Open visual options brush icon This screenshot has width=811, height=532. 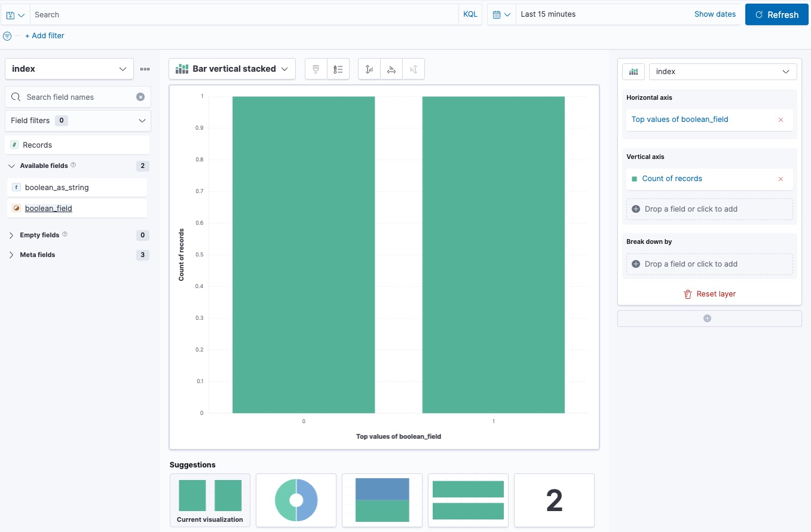[316, 69]
